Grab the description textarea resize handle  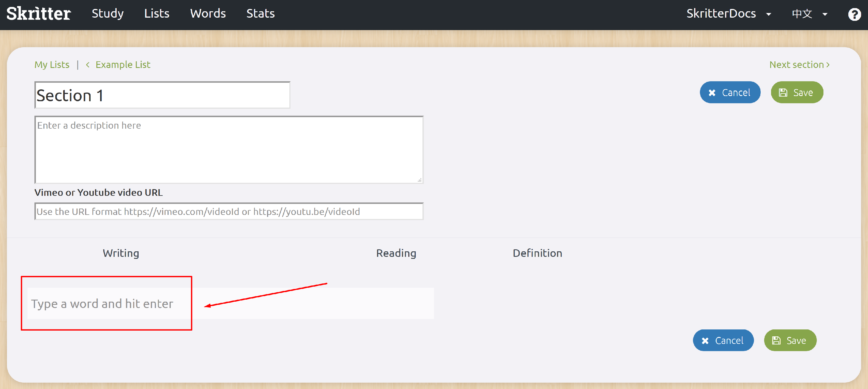coord(420,180)
